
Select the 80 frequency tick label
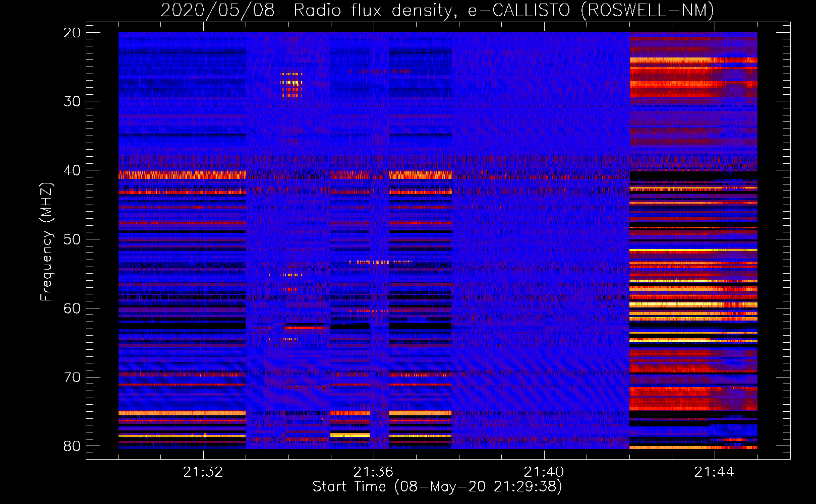pos(72,446)
